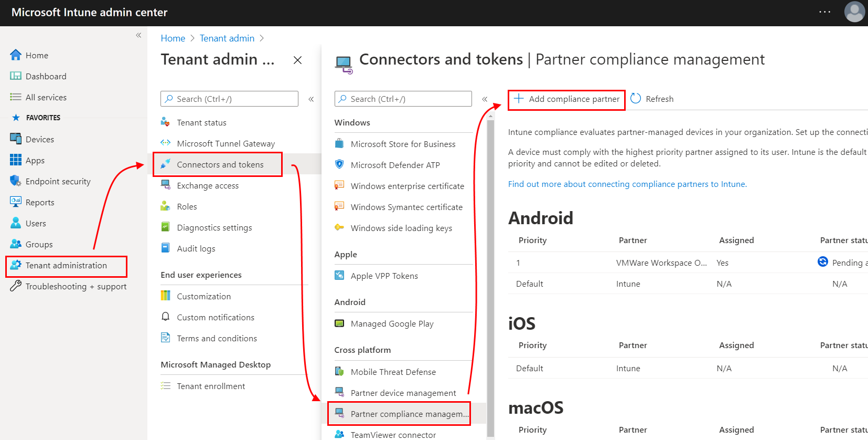Collapse the Tenant admin menu chevron

click(311, 99)
